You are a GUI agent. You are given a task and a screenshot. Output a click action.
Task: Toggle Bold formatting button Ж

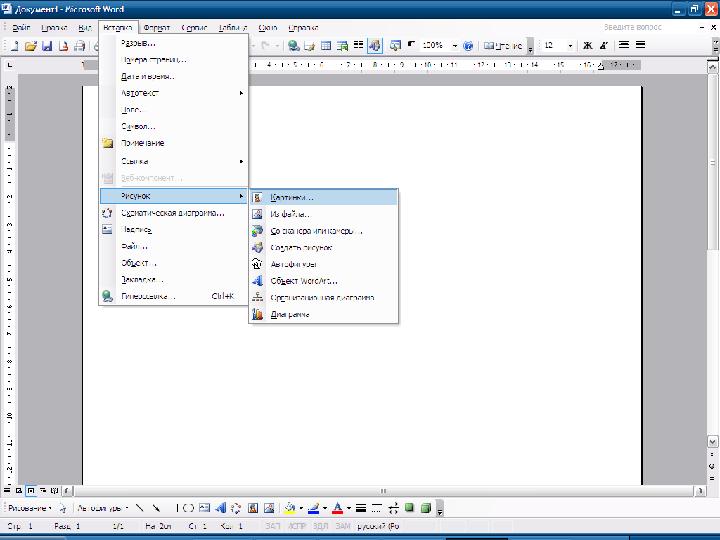(x=588, y=46)
